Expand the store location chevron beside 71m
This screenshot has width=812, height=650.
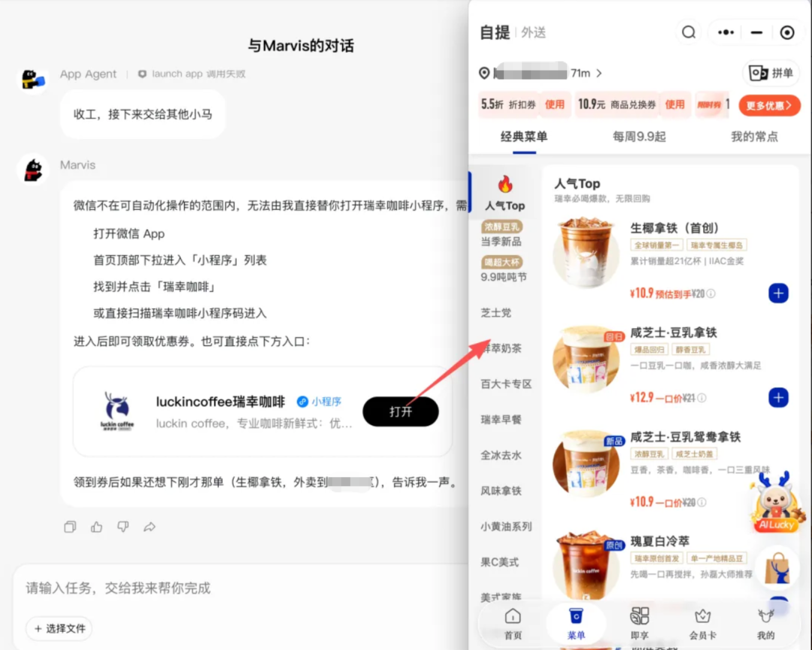point(599,73)
